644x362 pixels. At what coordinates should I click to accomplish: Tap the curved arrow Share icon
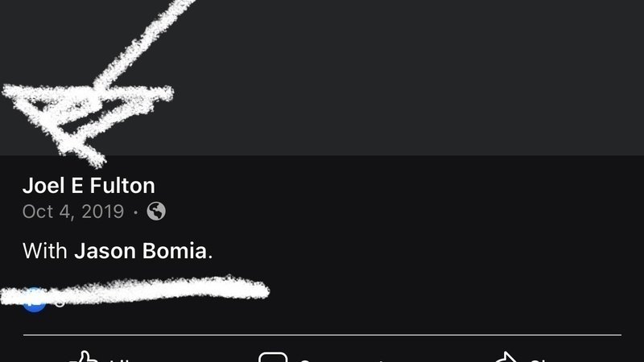tap(506, 357)
